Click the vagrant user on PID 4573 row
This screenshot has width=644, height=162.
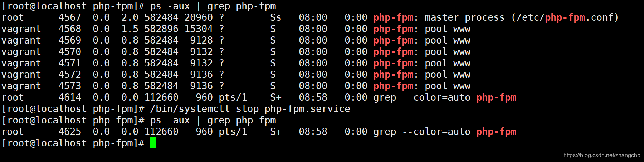(x=21, y=86)
